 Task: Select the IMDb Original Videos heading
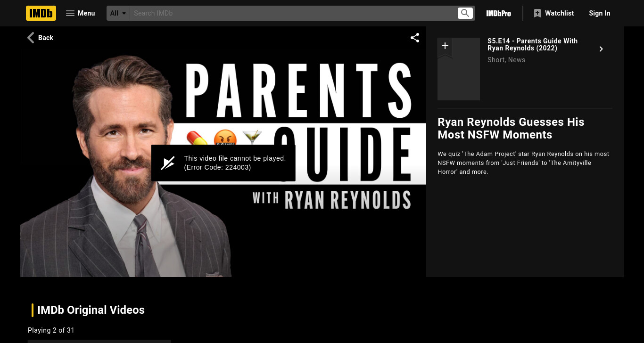point(91,310)
